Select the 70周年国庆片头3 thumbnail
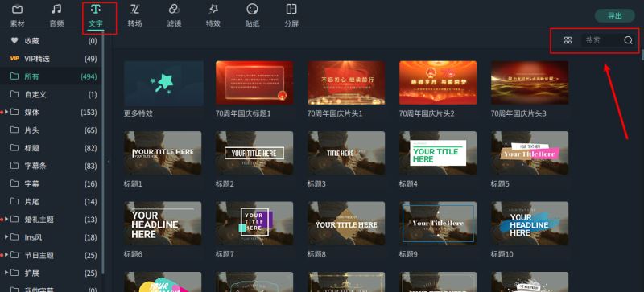644x292 pixels. pyautogui.click(x=530, y=83)
